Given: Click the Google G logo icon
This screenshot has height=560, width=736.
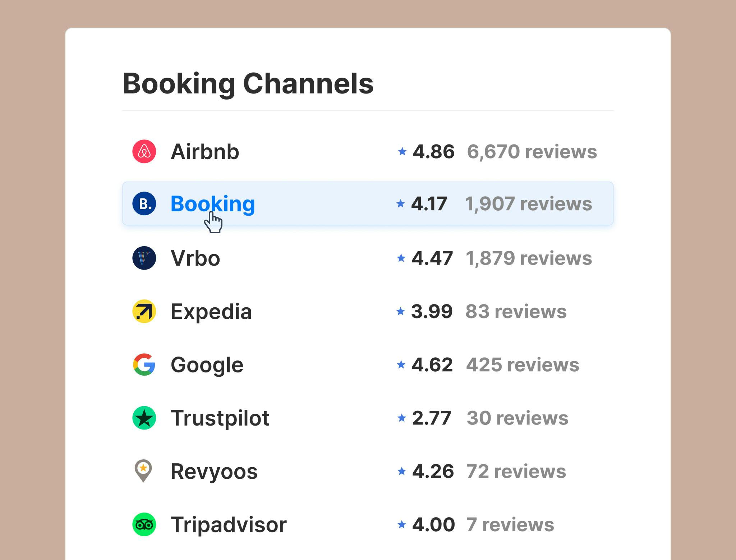Looking at the screenshot, I should [x=144, y=364].
